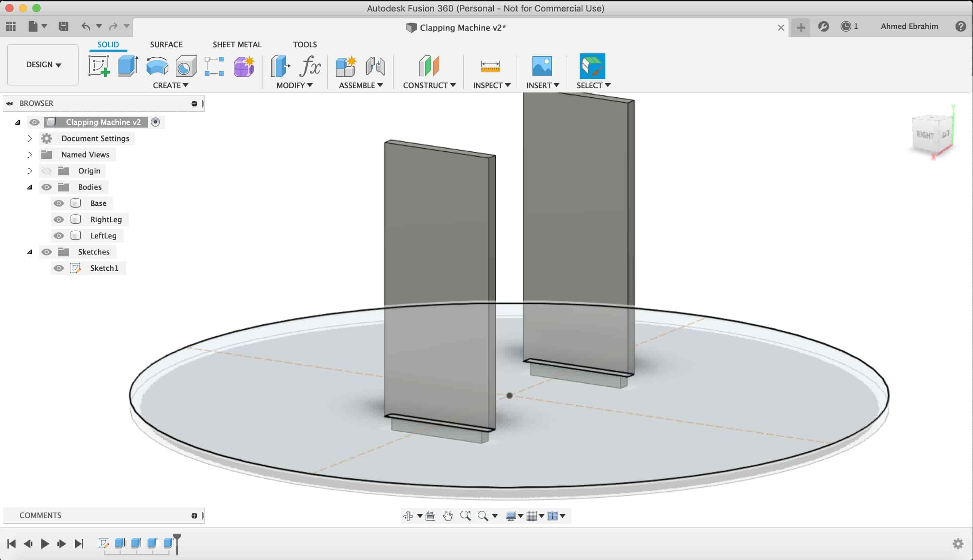Select the New Component tool
Screen dimensions: 973x560
(346, 66)
